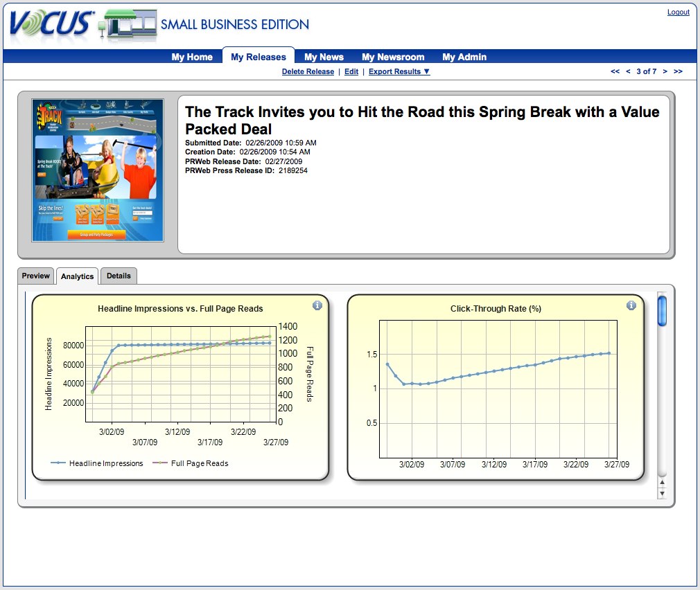Go to previous release with < arrow
Screen dimensions: 700x590
pyautogui.click(x=628, y=71)
